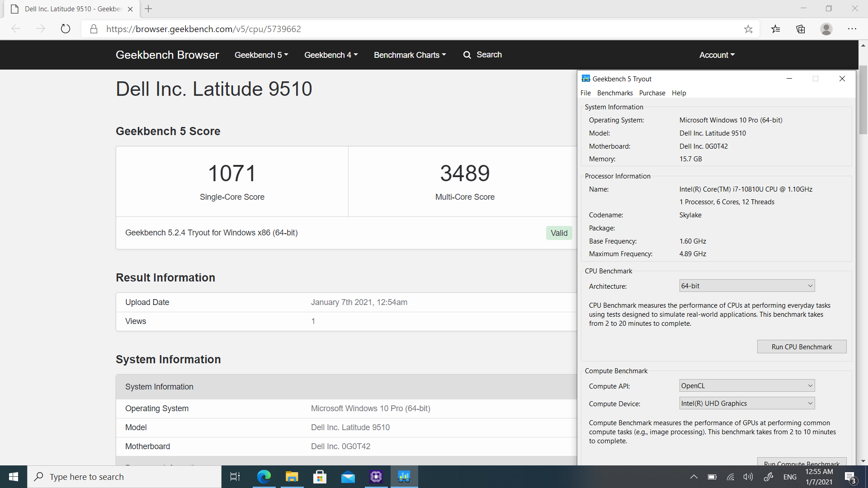
Task: Open a new browser tab
Action: click(x=148, y=9)
